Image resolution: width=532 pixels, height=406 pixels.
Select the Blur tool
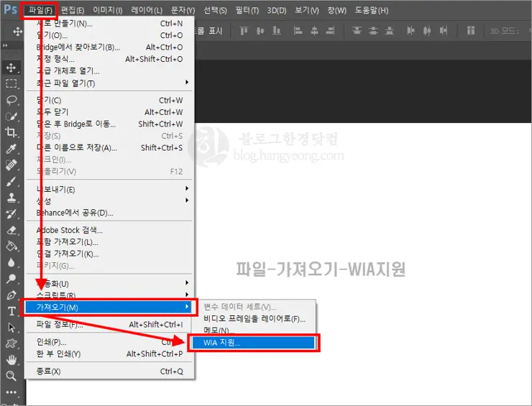tap(12, 262)
